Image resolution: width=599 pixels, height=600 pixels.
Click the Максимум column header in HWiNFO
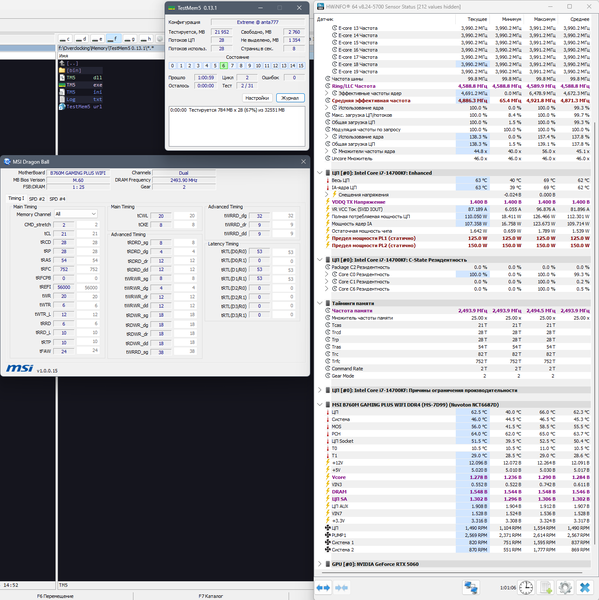click(x=544, y=19)
